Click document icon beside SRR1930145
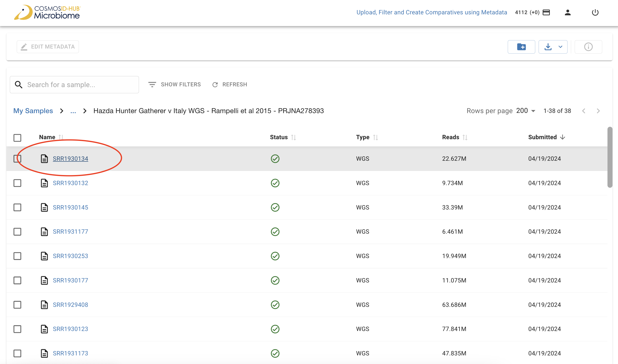This screenshot has height=364, width=618. coord(44,208)
